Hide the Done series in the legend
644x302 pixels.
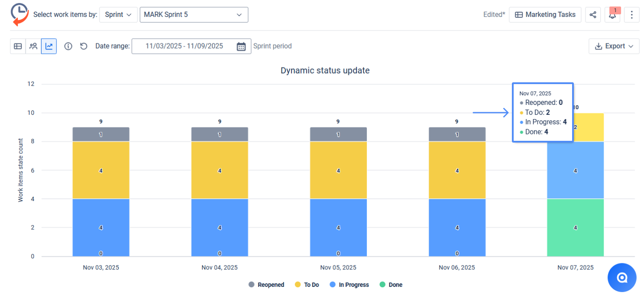point(391,285)
